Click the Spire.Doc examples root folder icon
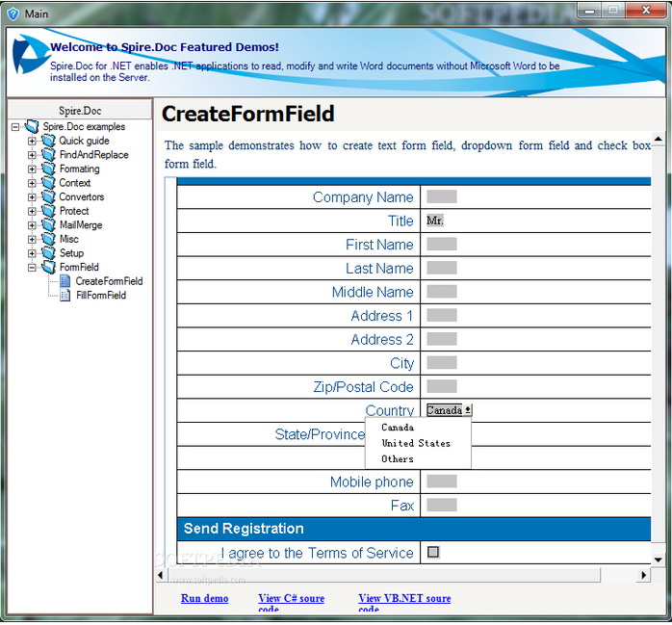This screenshot has width=672, height=625. click(32, 126)
